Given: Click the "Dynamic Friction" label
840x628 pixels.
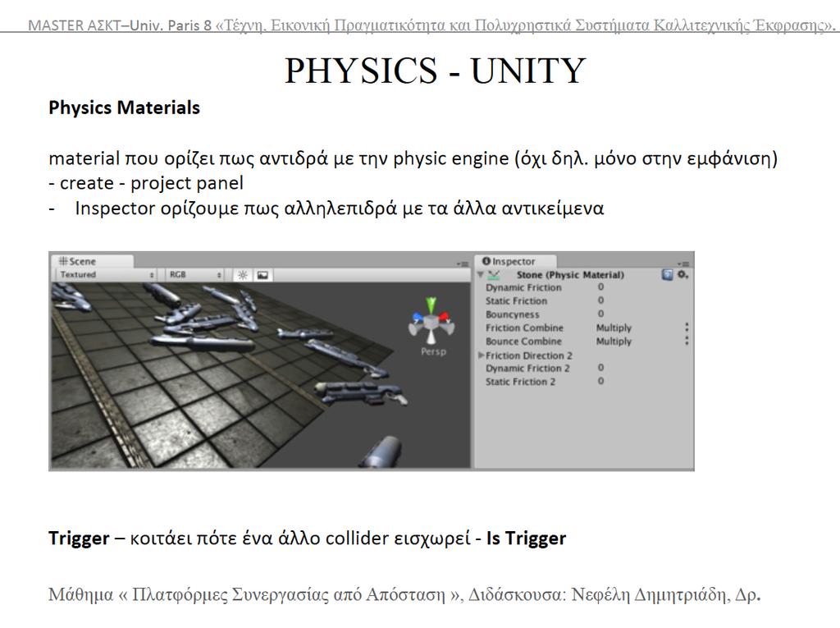Looking at the screenshot, I should coord(523,287).
